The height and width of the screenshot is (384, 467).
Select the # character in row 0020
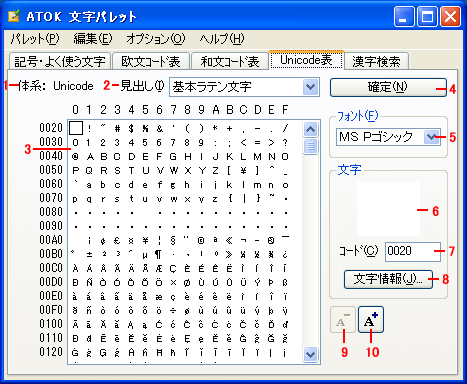(117, 128)
